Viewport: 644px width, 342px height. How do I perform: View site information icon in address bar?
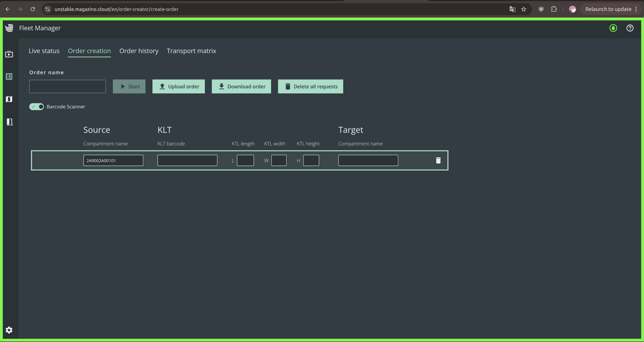tap(47, 9)
